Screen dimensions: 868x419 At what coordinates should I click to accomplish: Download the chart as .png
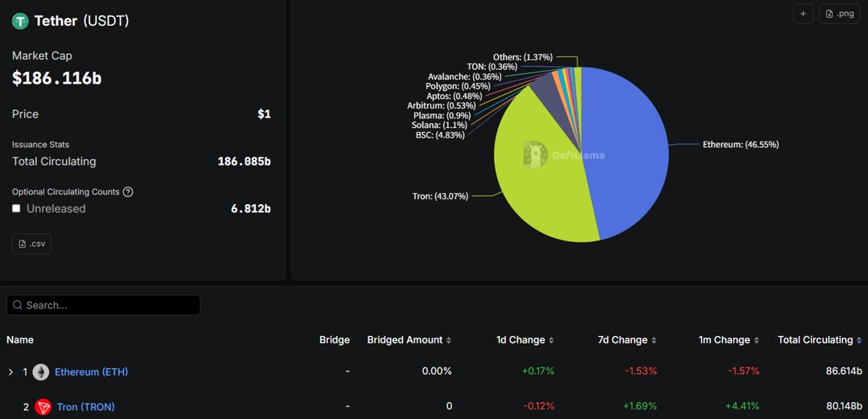pos(839,14)
